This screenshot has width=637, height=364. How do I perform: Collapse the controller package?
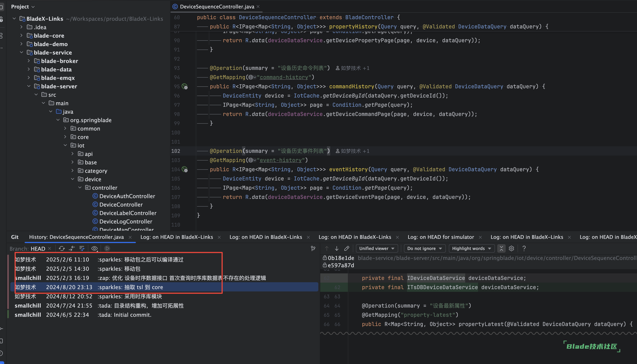pyautogui.click(x=80, y=188)
